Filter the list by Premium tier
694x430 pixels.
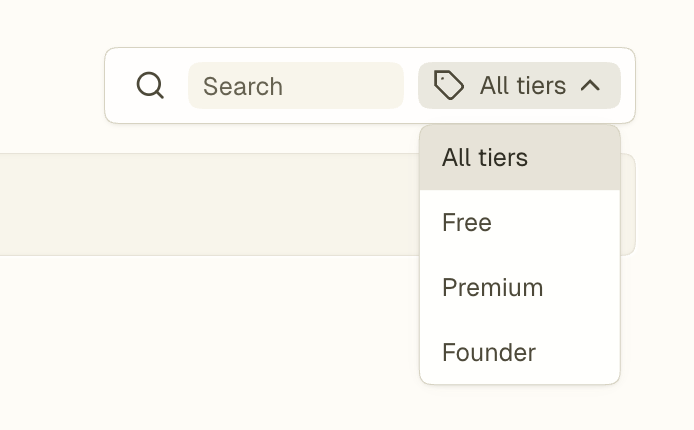[493, 288]
